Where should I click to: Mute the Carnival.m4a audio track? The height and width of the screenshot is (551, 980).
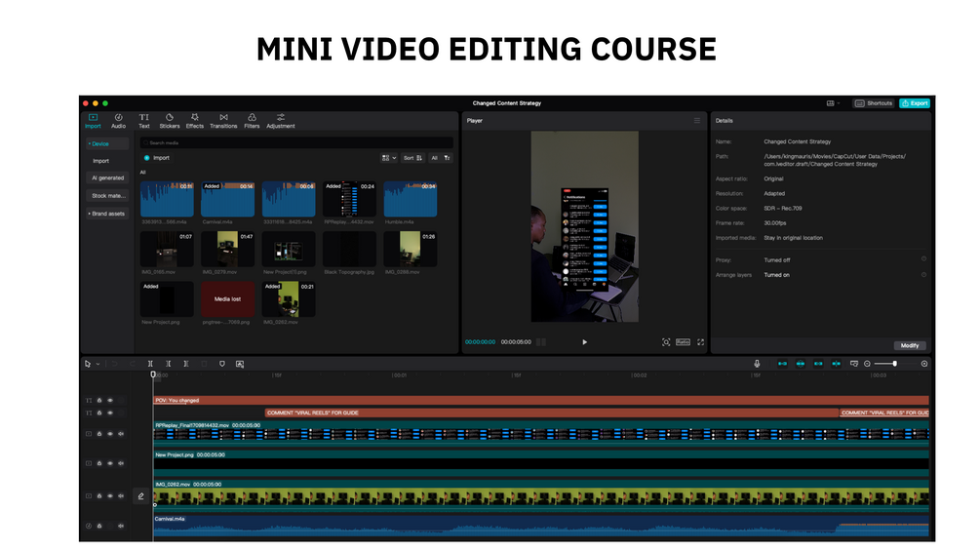[x=121, y=526]
